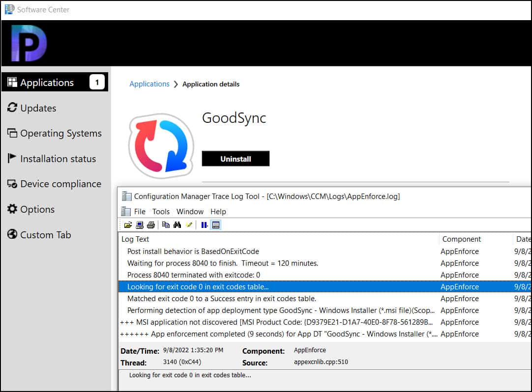Click the CMTrace window title bar icon

point(127,196)
